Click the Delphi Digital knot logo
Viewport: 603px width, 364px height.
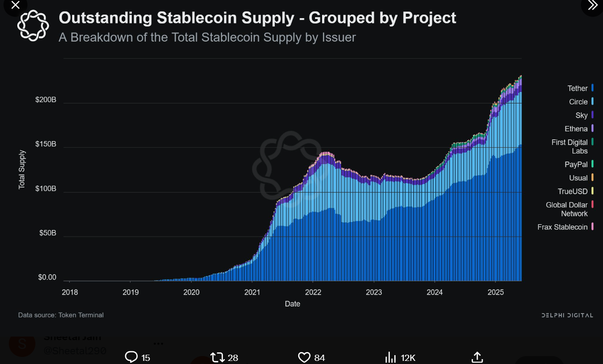pos(33,25)
